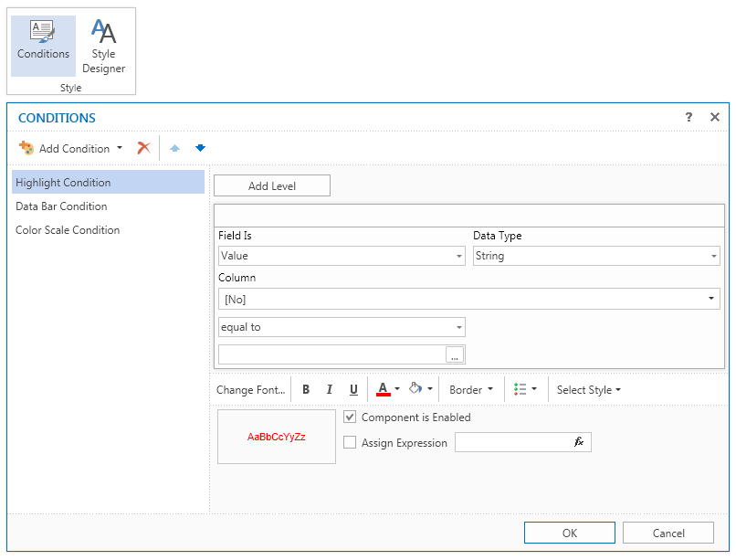
Task: Open the Conditions ribbon button
Action: click(43, 46)
